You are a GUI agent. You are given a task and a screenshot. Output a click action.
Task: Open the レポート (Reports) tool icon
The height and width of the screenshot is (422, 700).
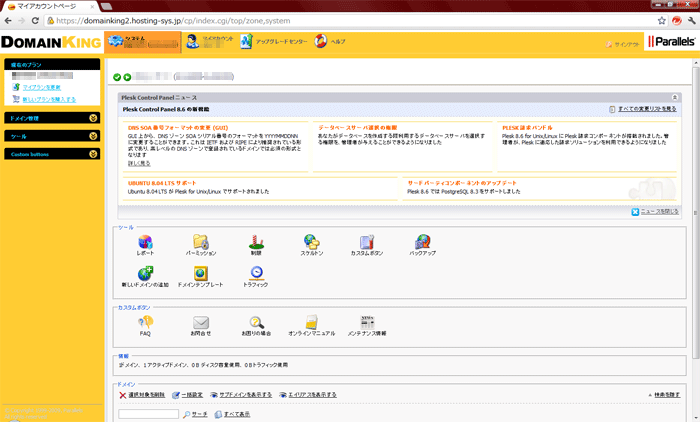coord(145,242)
